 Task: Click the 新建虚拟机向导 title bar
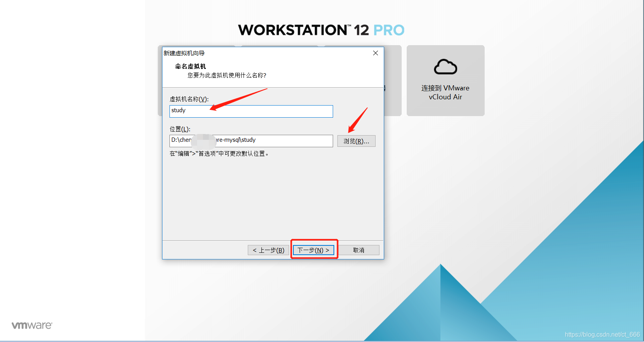265,53
